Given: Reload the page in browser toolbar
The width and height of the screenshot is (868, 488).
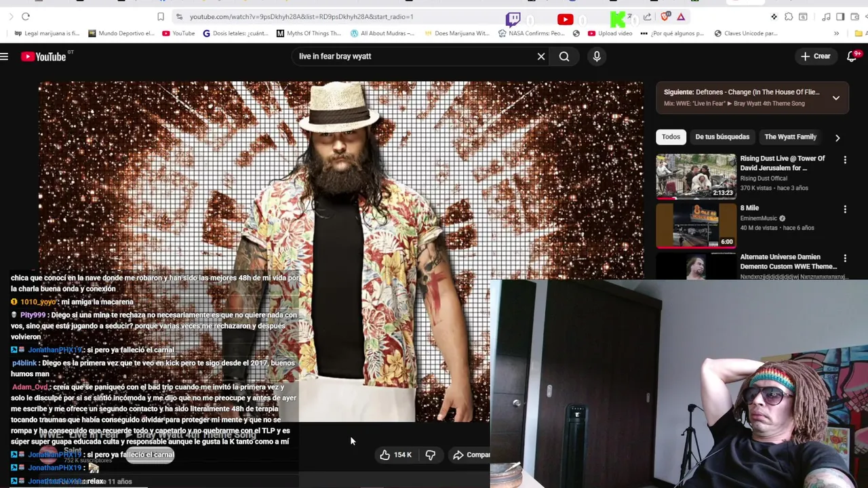Looking at the screenshot, I should pos(26,16).
